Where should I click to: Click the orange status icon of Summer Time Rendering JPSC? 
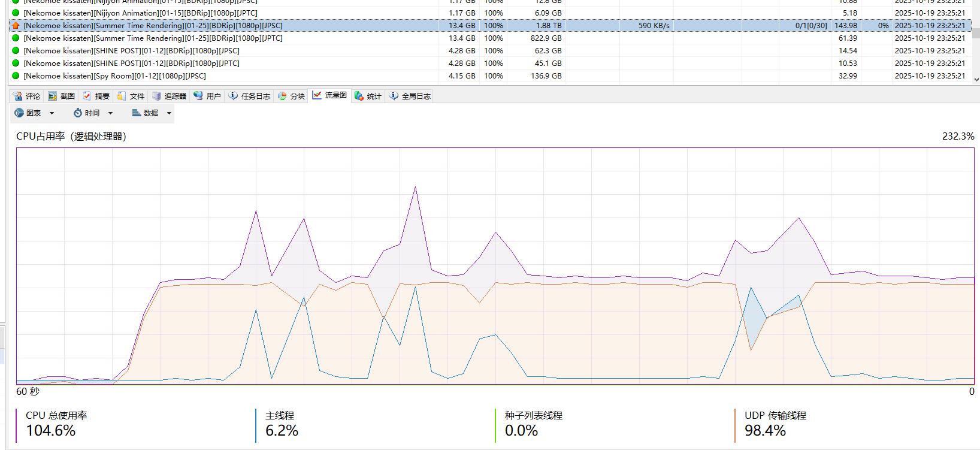pyautogui.click(x=16, y=26)
